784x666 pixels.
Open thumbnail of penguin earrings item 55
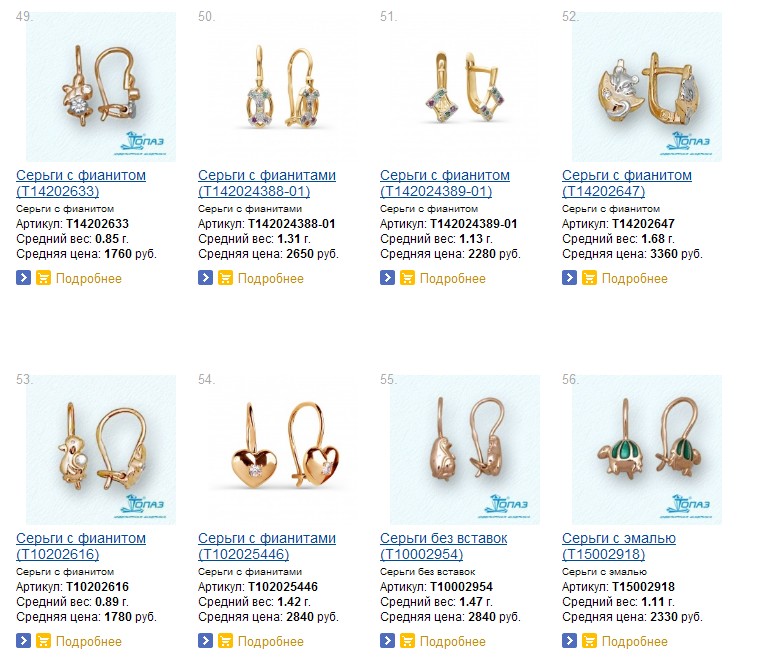(x=465, y=450)
